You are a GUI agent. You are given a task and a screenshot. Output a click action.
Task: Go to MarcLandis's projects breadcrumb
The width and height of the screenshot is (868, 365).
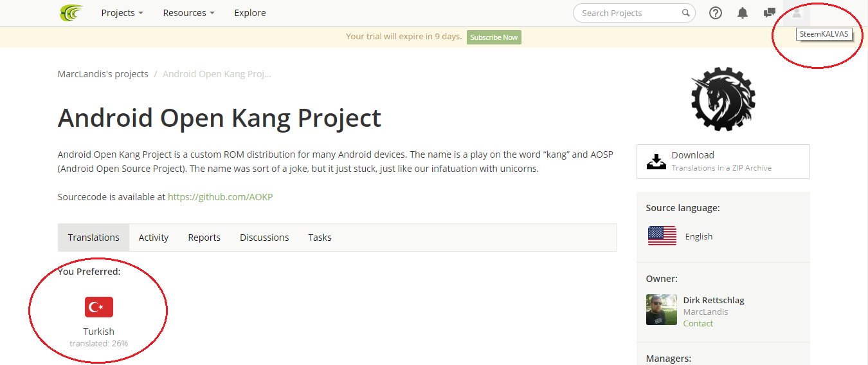click(x=103, y=74)
